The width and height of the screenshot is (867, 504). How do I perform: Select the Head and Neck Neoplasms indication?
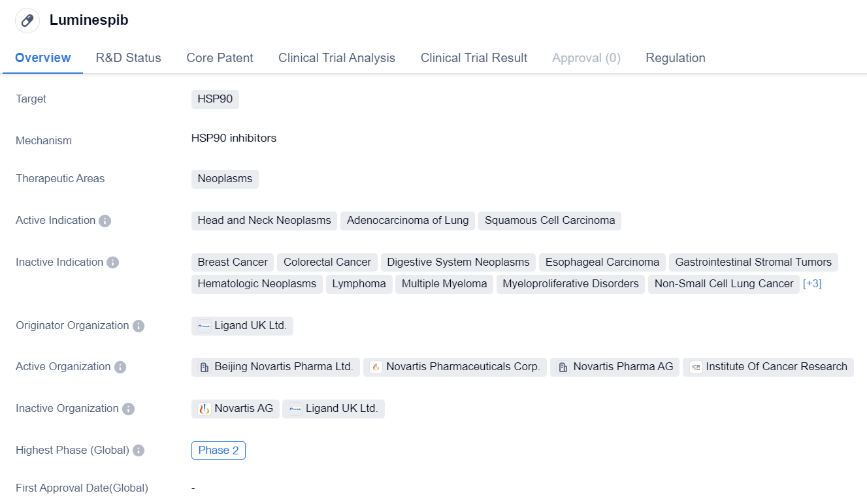click(x=264, y=221)
